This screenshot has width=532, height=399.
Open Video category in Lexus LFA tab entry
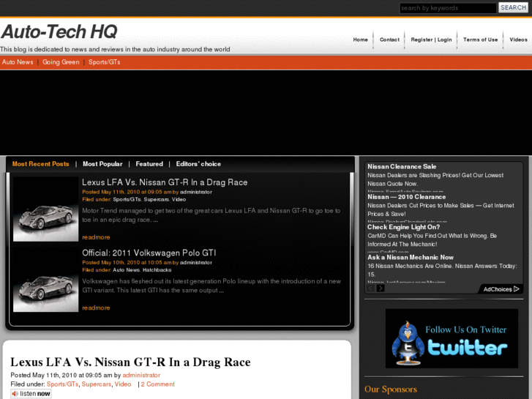(x=179, y=199)
